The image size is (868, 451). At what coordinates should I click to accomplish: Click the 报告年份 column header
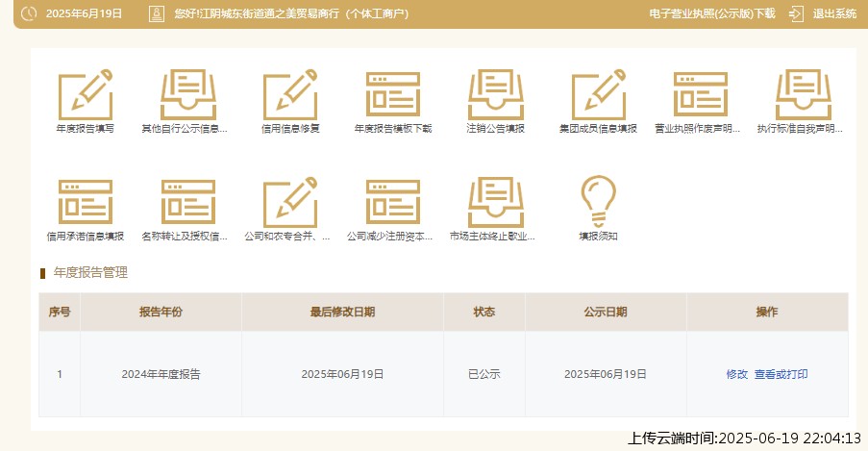click(x=161, y=312)
